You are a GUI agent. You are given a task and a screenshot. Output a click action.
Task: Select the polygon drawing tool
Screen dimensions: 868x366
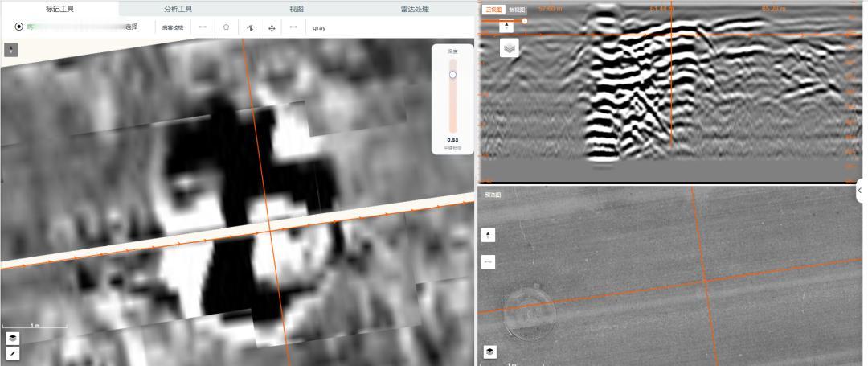coord(227,27)
